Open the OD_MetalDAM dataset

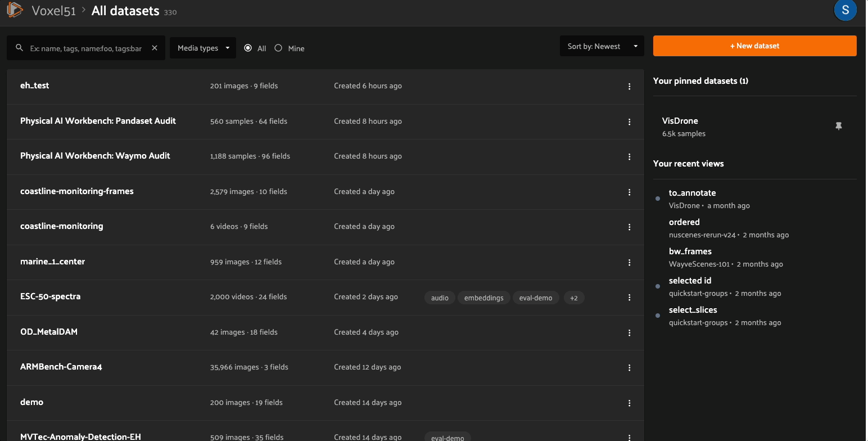49,332
